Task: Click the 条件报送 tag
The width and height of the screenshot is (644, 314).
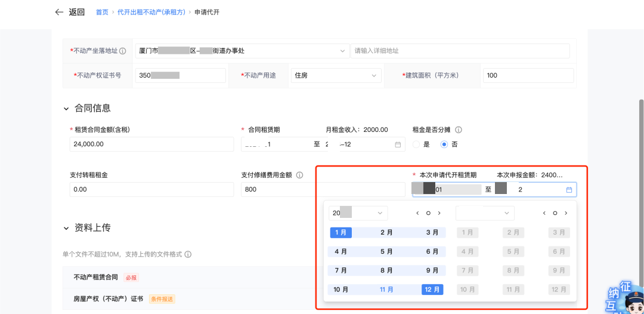Action: 162,299
